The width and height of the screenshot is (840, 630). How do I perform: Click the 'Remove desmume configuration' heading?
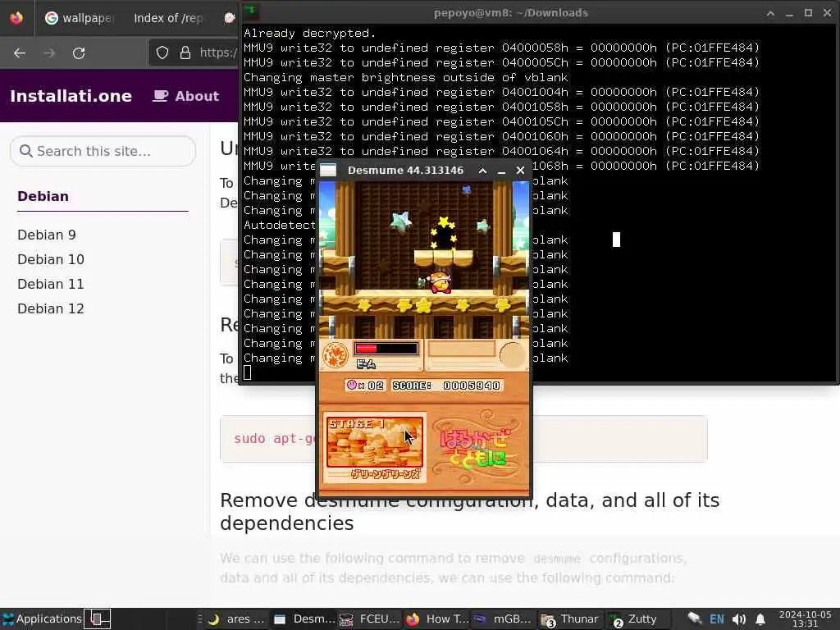click(x=469, y=512)
